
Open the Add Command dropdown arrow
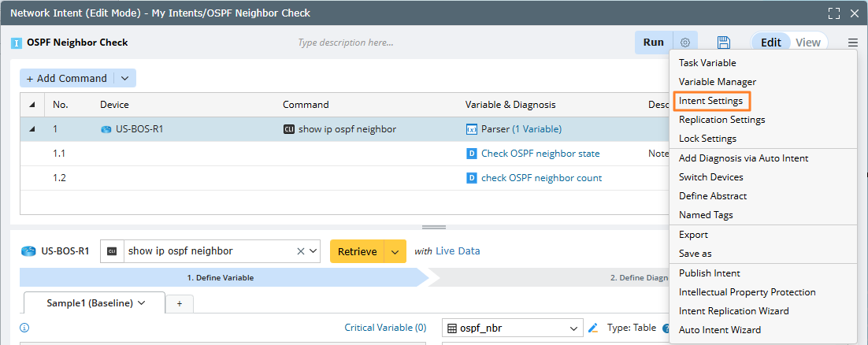click(x=124, y=78)
